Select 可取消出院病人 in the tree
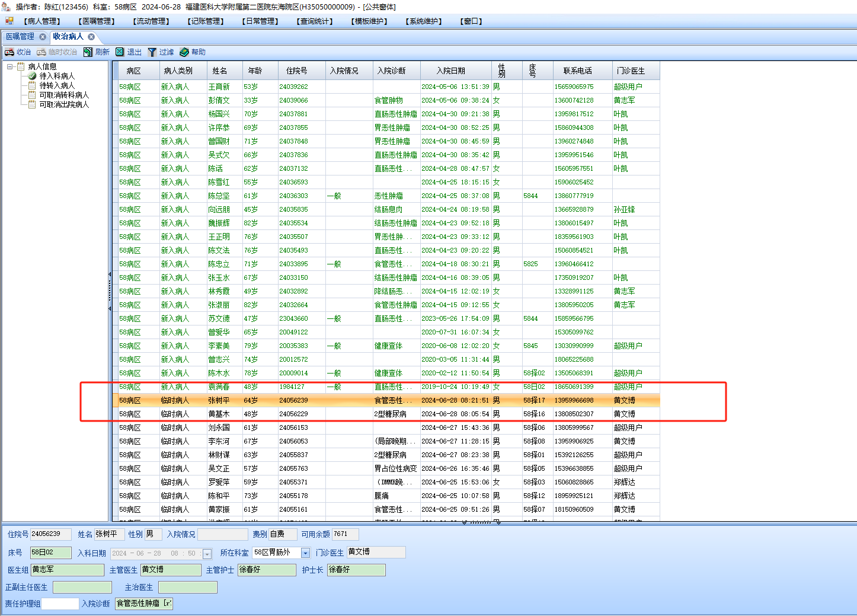Image resolution: width=857 pixels, height=616 pixels. pos(64,104)
